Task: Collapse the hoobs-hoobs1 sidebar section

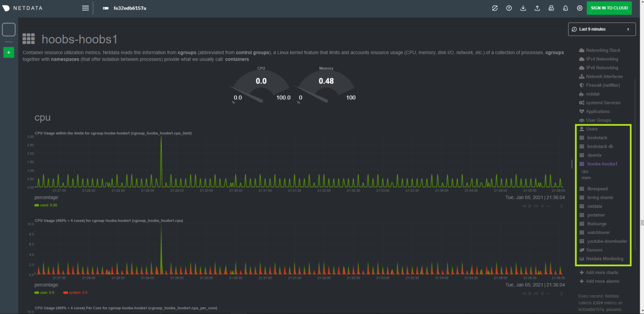Action: [x=602, y=164]
